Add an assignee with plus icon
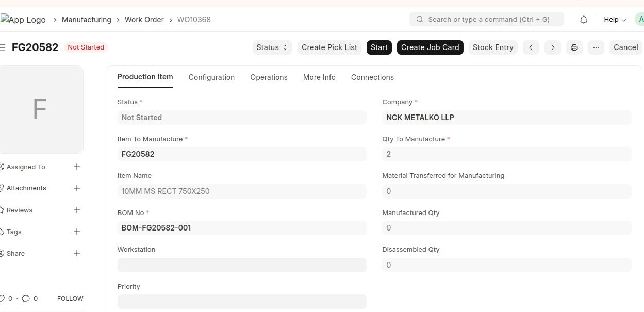 pos(77,167)
